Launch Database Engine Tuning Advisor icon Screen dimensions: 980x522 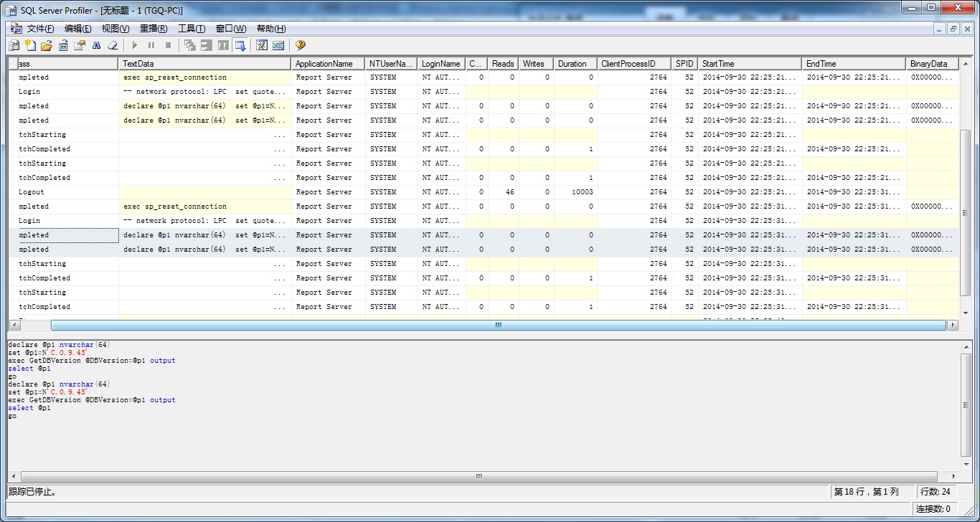(262, 45)
